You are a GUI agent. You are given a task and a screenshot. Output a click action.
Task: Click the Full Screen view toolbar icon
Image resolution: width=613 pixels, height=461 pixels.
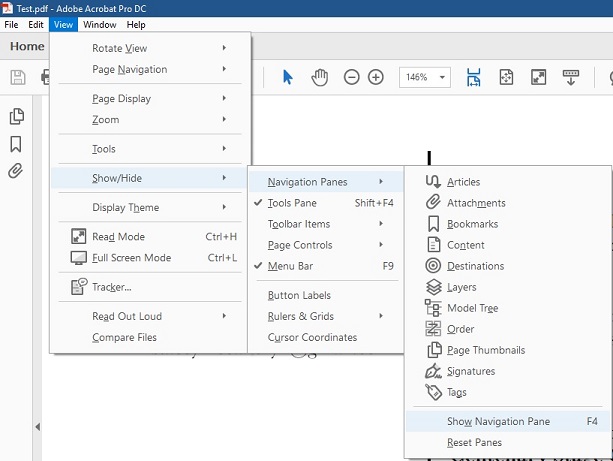coord(538,77)
